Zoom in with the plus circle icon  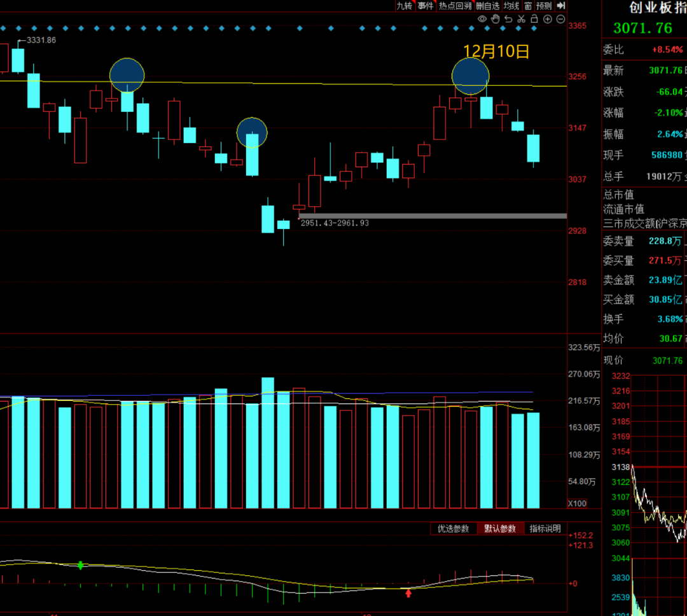[548, 19]
